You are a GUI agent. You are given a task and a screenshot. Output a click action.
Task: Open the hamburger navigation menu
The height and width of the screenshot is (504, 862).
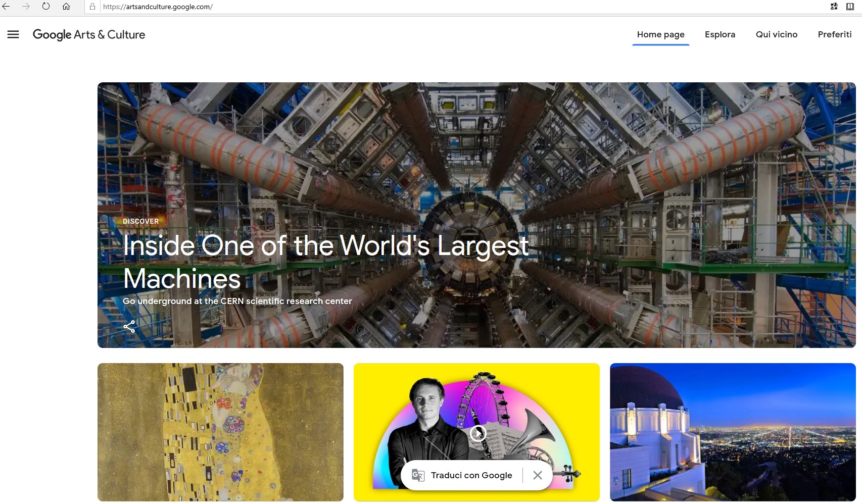[13, 34]
